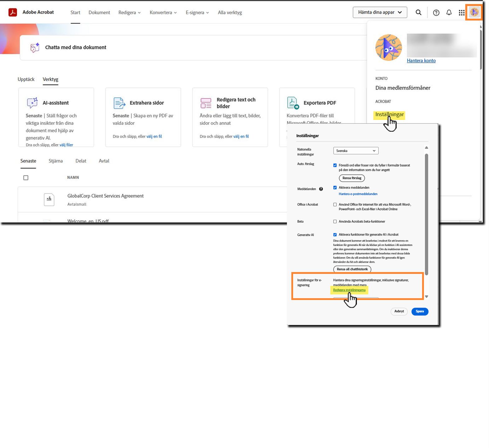Click settings dialog scroll up arrow
Viewport: 489px width, 448px height.
click(x=427, y=148)
